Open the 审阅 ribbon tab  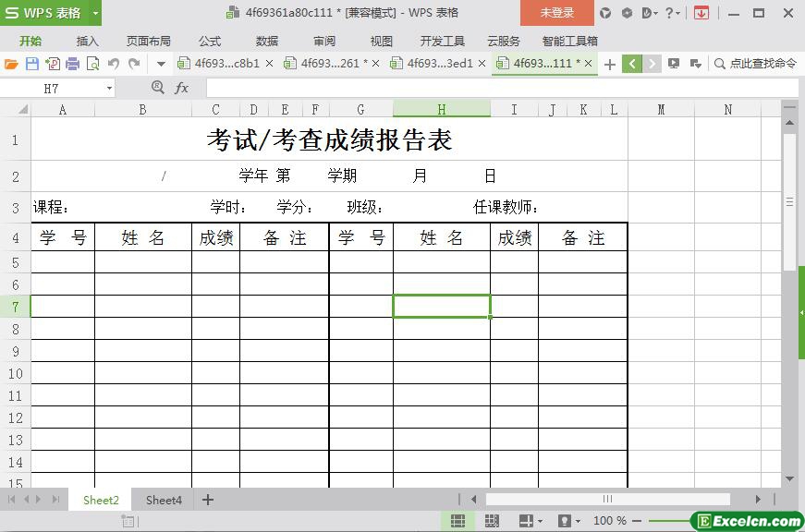pyautogui.click(x=324, y=41)
